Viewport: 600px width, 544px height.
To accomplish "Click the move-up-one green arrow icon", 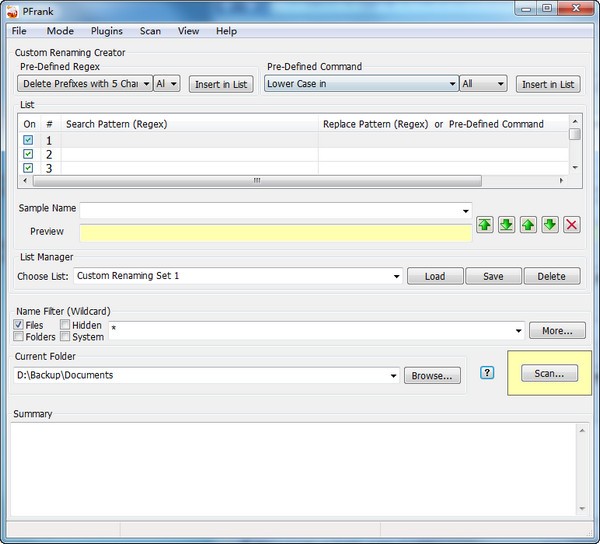I will pos(528,225).
